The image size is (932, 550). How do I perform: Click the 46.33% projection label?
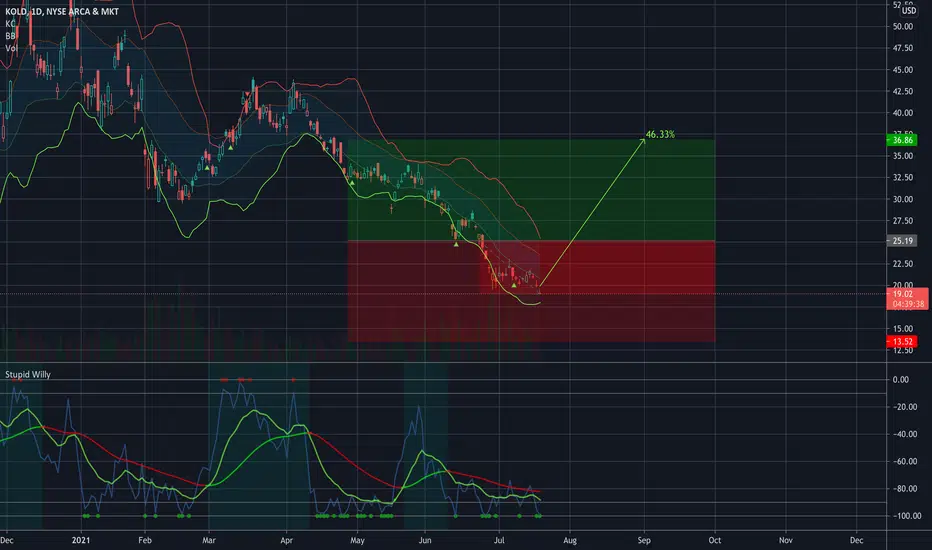pos(660,135)
